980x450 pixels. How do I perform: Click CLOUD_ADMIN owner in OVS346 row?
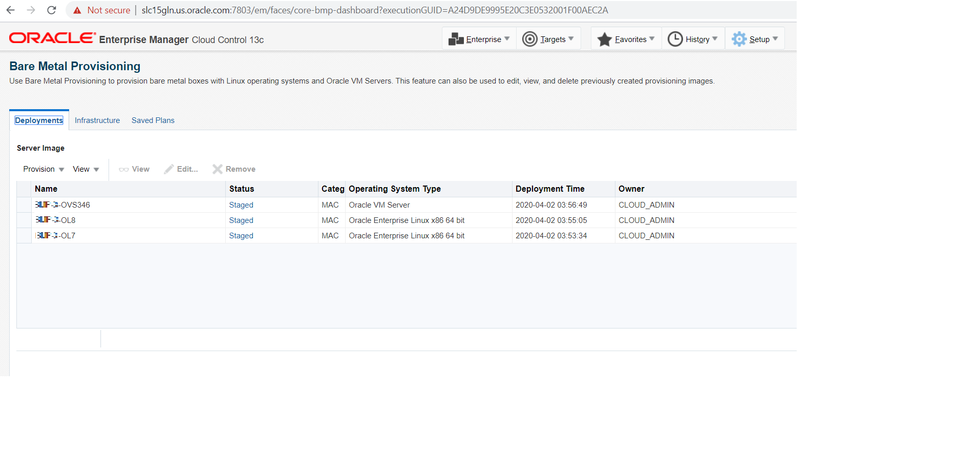click(x=647, y=205)
